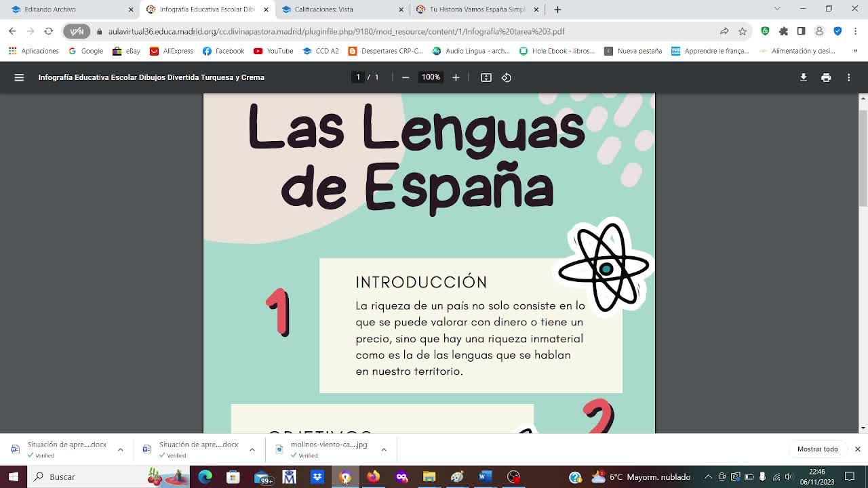Open the Windows Start menu

point(13,476)
